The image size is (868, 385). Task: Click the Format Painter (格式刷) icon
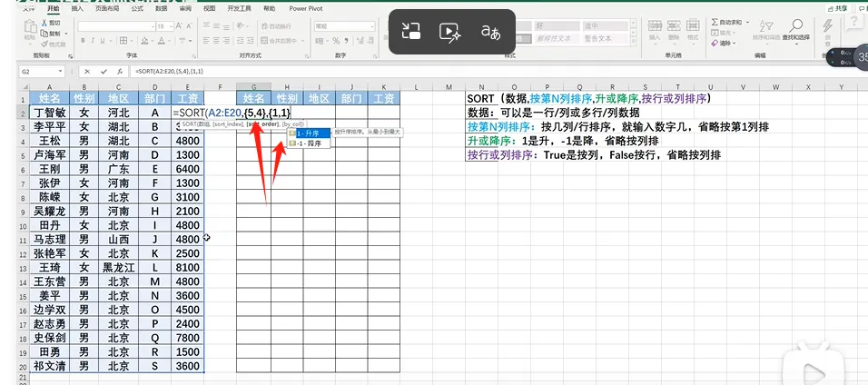click(x=44, y=44)
